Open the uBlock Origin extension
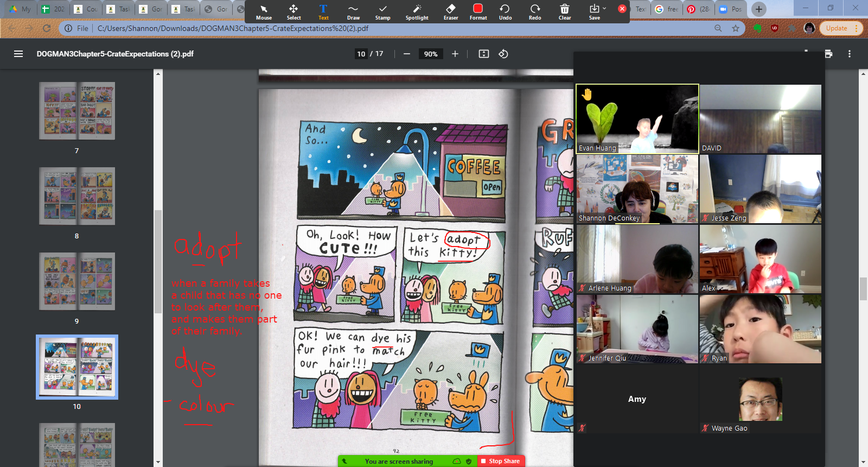The image size is (868, 467). pyautogui.click(x=775, y=28)
